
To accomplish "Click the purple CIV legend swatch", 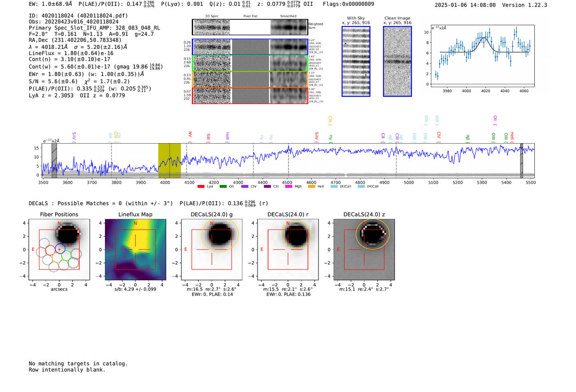I will tap(245, 186).
